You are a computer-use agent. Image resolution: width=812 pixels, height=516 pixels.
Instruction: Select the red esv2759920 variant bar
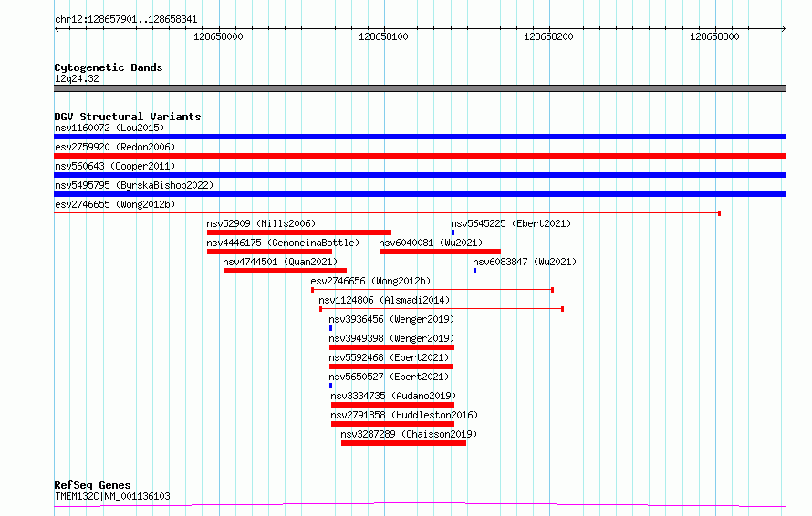(420, 156)
